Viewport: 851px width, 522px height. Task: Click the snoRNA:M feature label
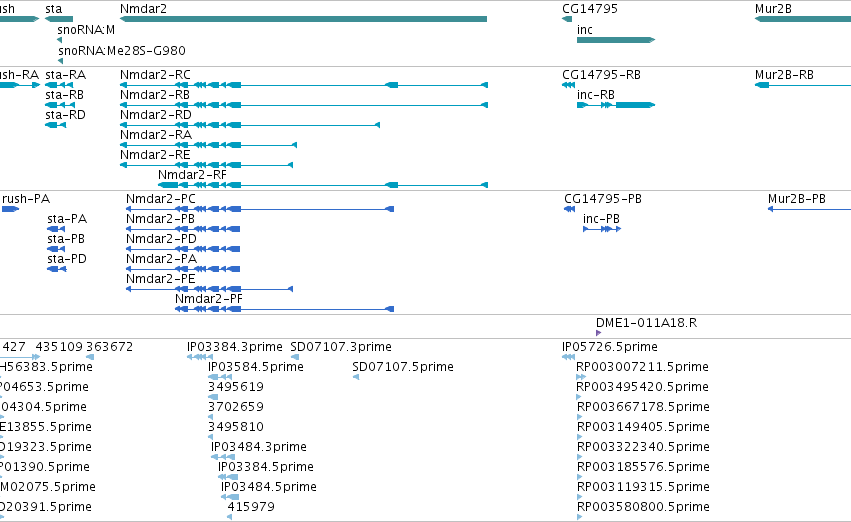tap(86, 30)
